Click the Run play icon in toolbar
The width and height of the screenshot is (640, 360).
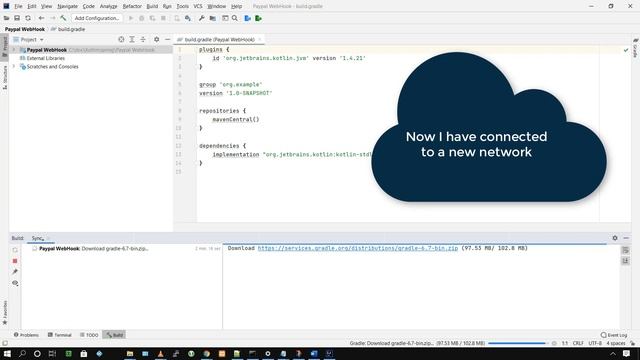point(131,18)
